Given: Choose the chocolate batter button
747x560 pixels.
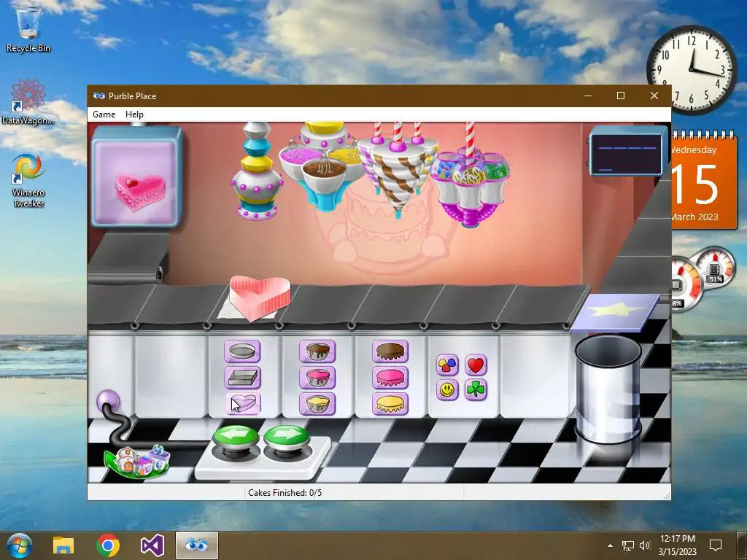Looking at the screenshot, I should click(317, 351).
